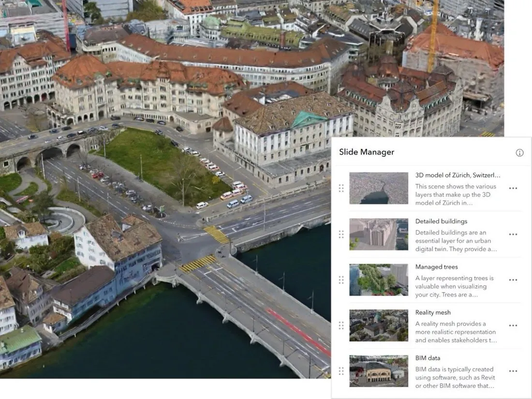The width and height of the screenshot is (532, 399).
Task: Grab drag handle of Managed trees slide
Action: coord(341,280)
